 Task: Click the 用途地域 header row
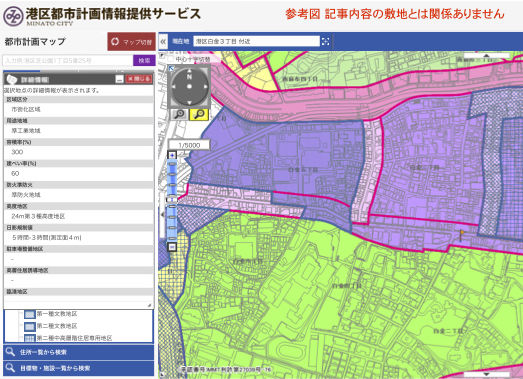pyautogui.click(x=79, y=121)
